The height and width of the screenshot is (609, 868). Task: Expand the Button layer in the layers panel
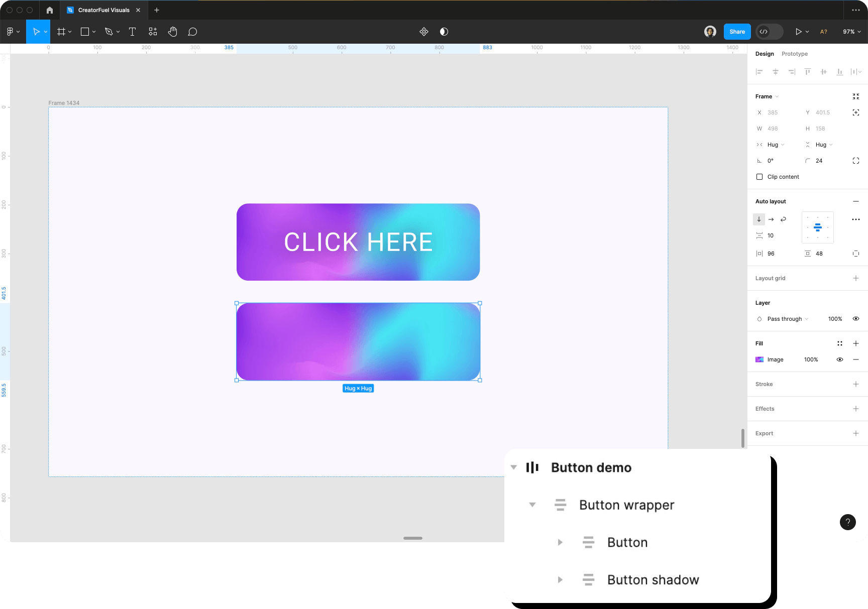pos(560,542)
